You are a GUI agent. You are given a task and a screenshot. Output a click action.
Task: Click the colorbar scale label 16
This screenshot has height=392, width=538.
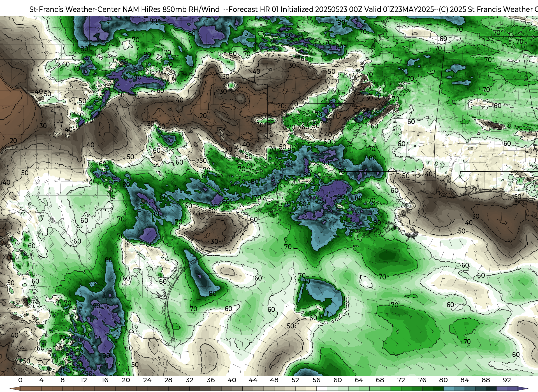click(105, 380)
